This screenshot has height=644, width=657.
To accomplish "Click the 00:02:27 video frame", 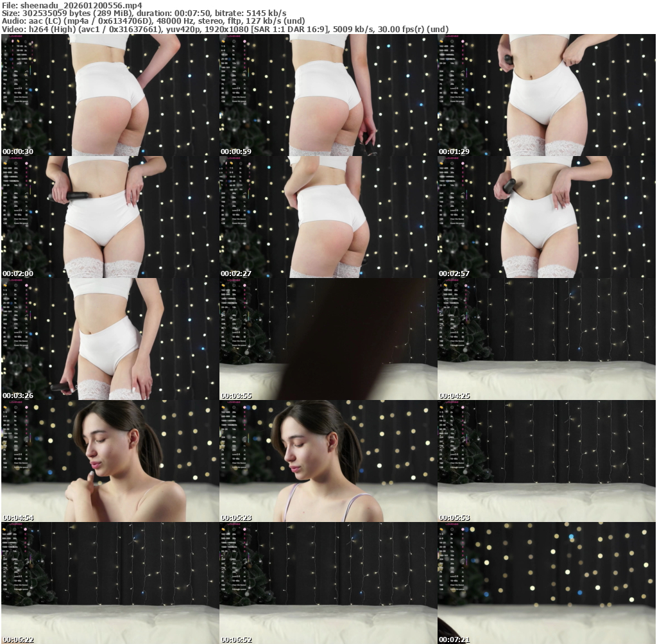I will coord(328,217).
